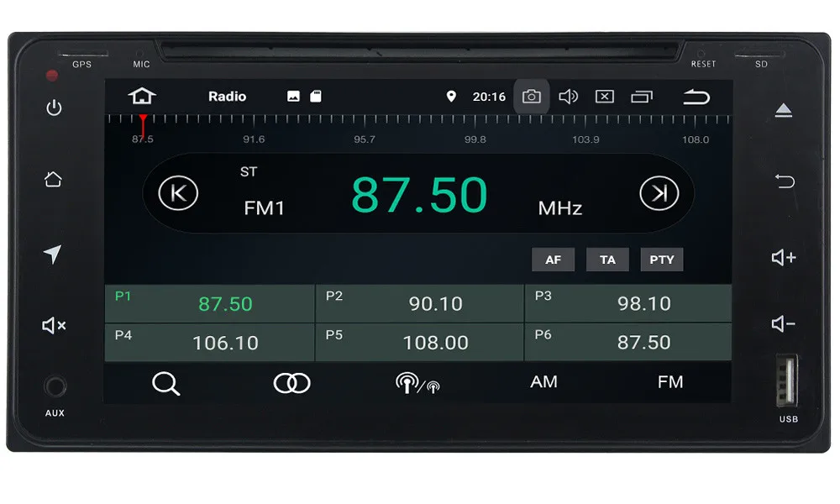Take a screenshot with the camera icon
Viewport: 840px width, 504px height.
pyautogui.click(x=531, y=96)
